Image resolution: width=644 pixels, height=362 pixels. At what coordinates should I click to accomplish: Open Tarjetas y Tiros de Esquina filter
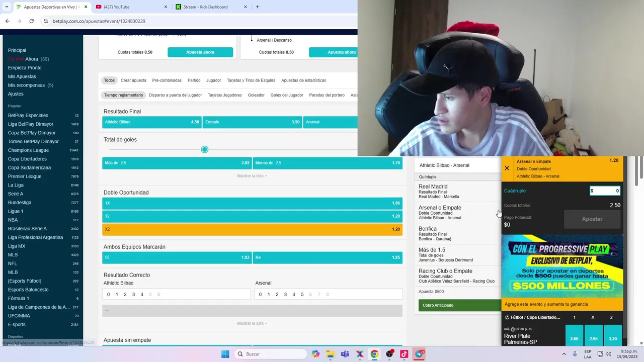[251, 80]
